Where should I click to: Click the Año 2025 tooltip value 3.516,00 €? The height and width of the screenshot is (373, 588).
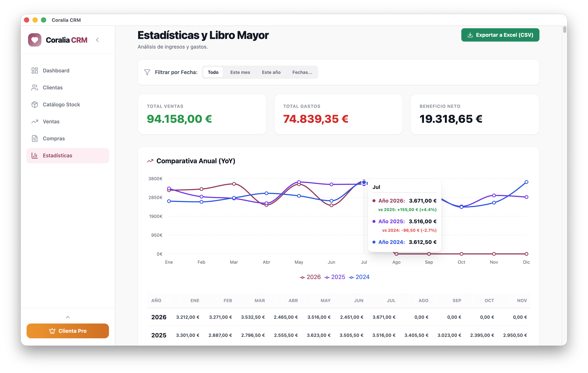pos(423,221)
